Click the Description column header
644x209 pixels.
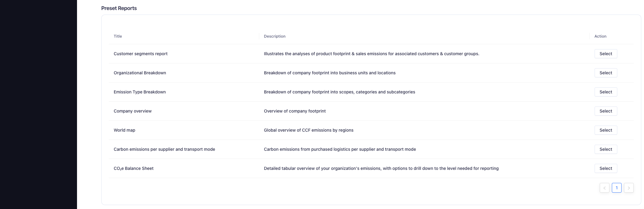pyautogui.click(x=274, y=36)
